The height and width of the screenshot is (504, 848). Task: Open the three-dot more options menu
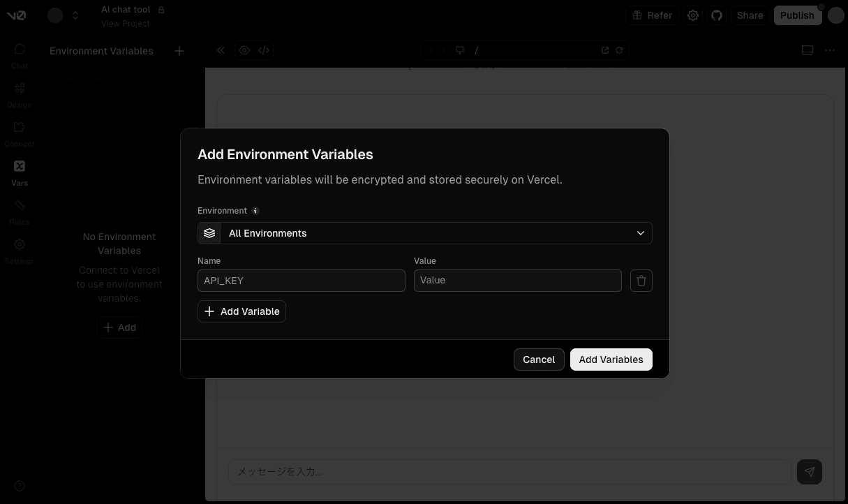[x=830, y=50]
